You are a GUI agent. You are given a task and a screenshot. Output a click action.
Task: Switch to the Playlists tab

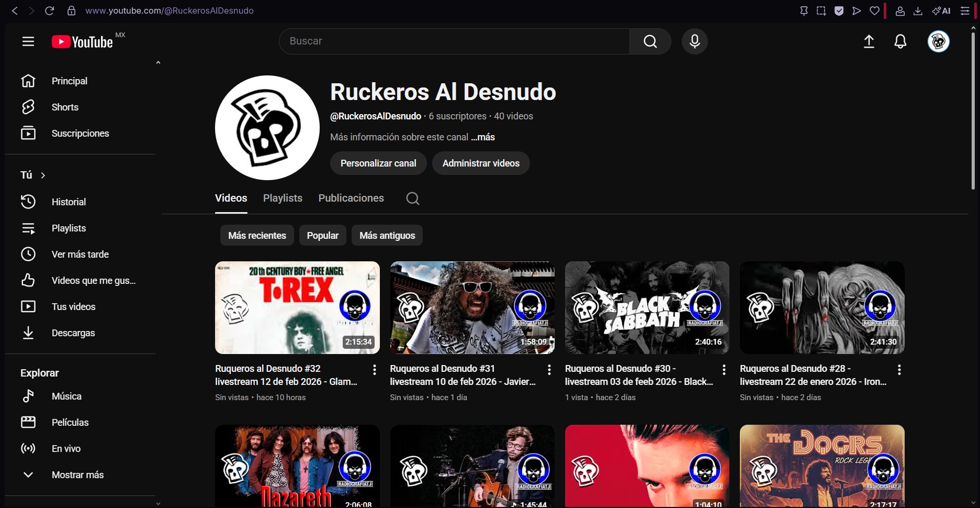coord(282,198)
